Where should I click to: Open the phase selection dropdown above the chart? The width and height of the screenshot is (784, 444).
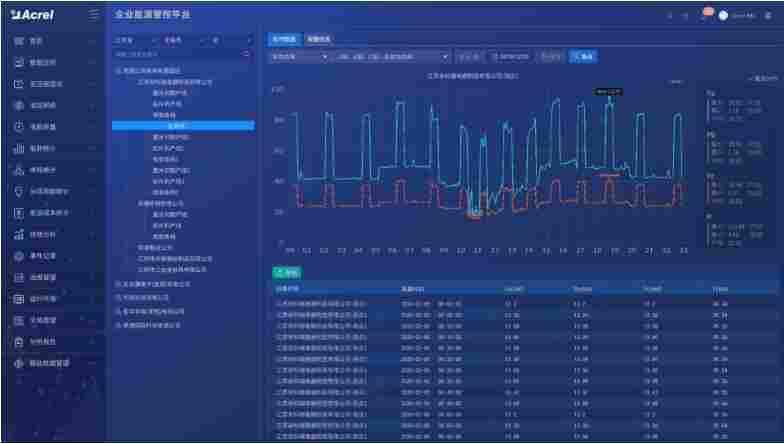click(391, 57)
